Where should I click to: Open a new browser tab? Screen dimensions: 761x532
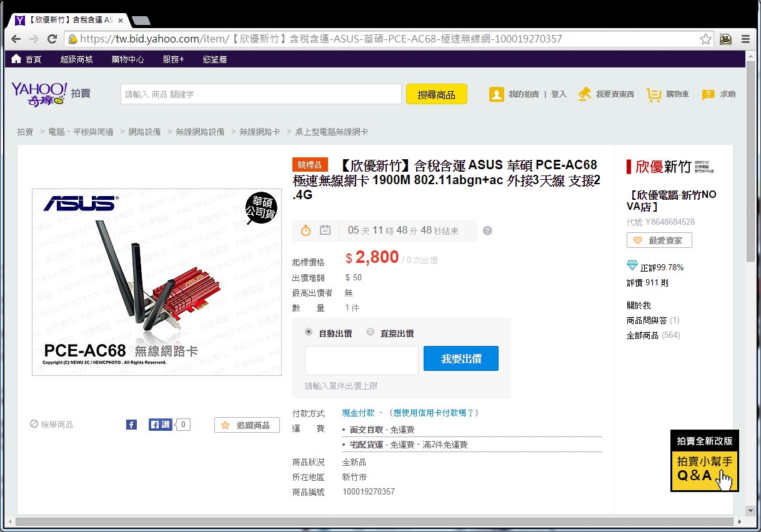tap(141, 21)
